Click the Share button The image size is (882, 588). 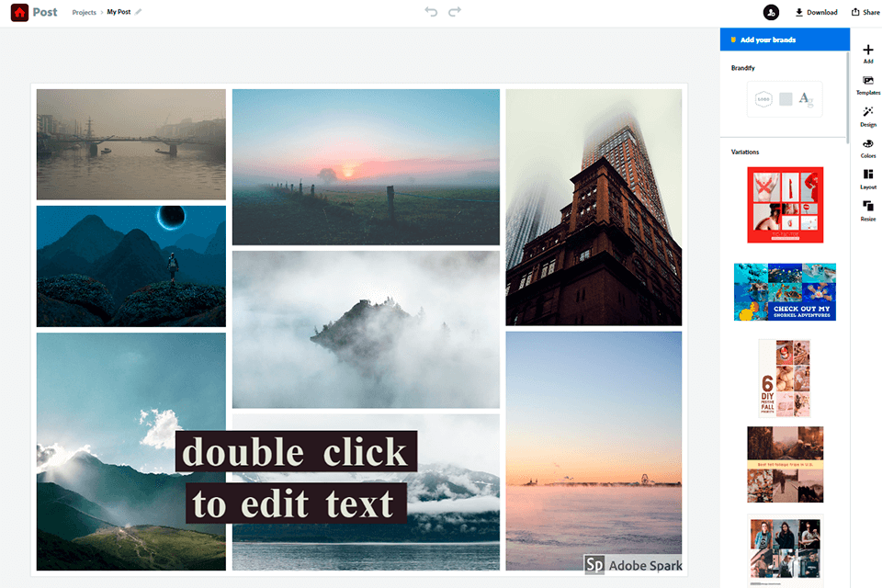coord(865,13)
